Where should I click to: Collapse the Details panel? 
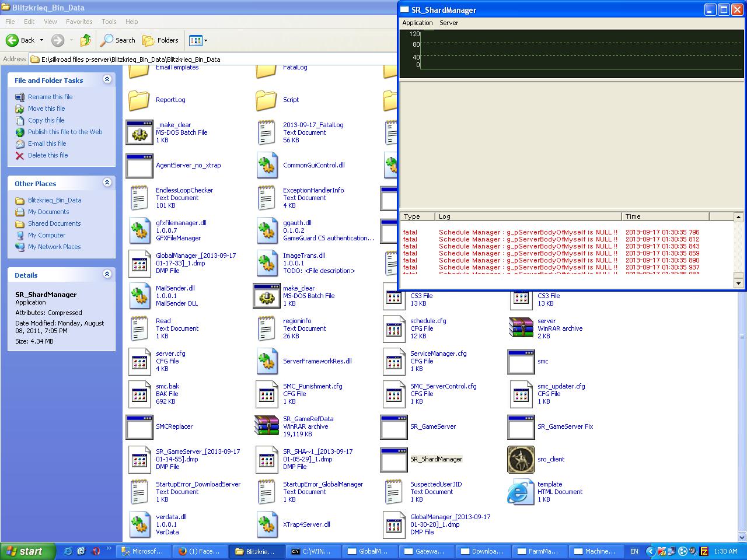point(107,274)
